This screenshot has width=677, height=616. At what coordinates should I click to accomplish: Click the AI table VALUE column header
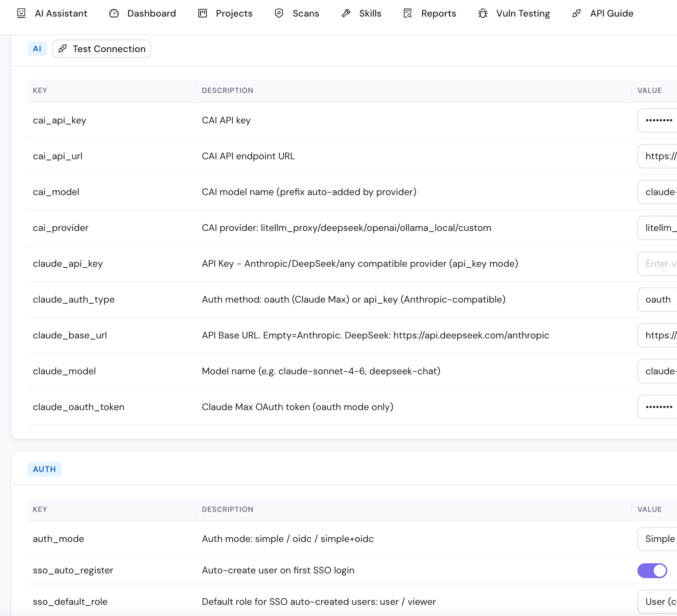(x=650, y=91)
